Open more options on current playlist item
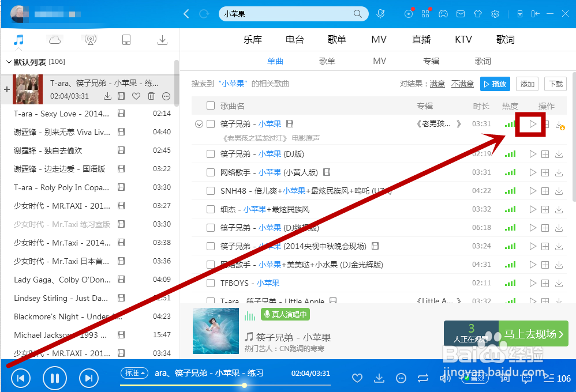 [x=166, y=96]
